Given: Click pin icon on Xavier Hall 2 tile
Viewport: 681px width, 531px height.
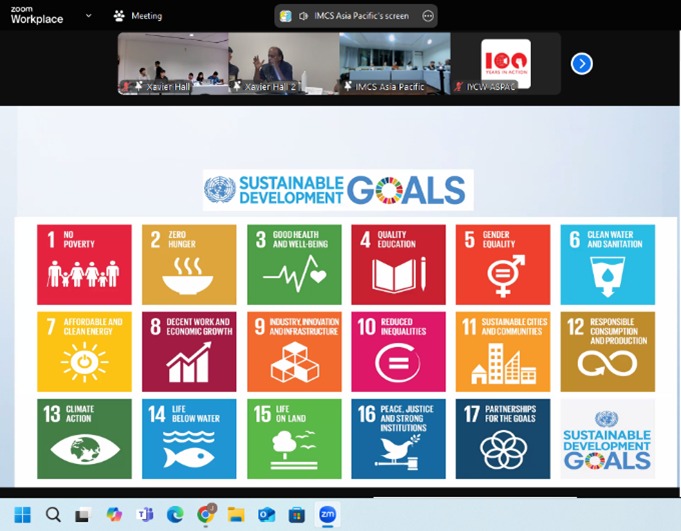Looking at the screenshot, I should [237, 86].
